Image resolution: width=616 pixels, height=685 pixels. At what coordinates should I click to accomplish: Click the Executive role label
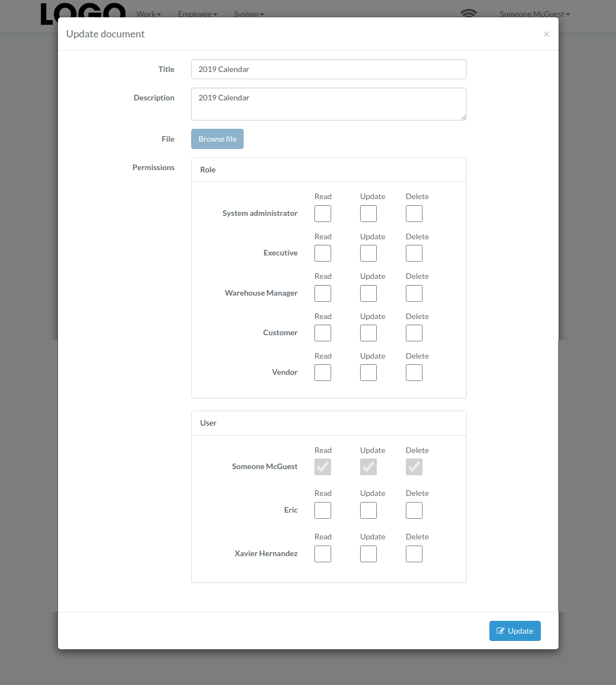pyautogui.click(x=280, y=253)
